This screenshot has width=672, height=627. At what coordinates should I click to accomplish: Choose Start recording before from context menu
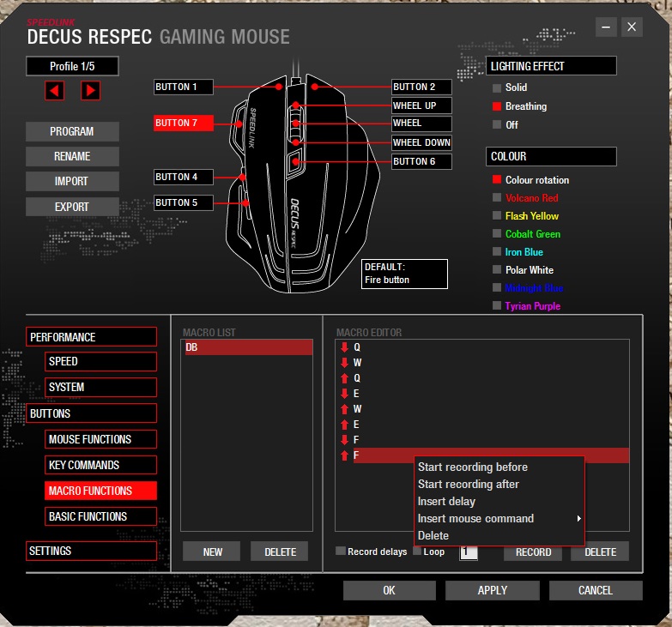(x=472, y=467)
